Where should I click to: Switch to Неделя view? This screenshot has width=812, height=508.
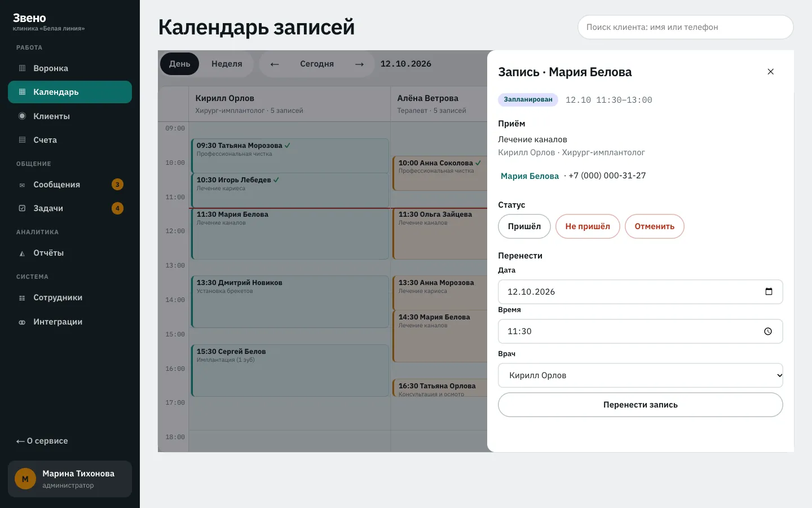[x=227, y=64]
